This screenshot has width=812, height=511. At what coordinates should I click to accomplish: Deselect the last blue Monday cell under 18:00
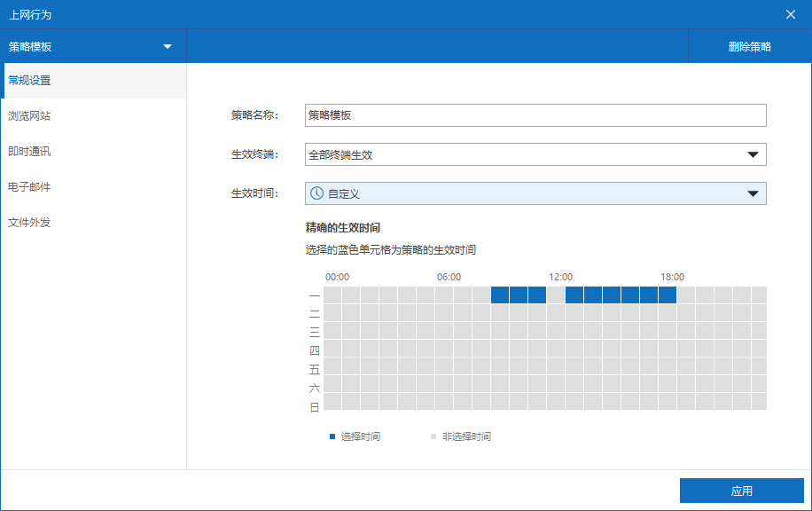tap(668, 295)
